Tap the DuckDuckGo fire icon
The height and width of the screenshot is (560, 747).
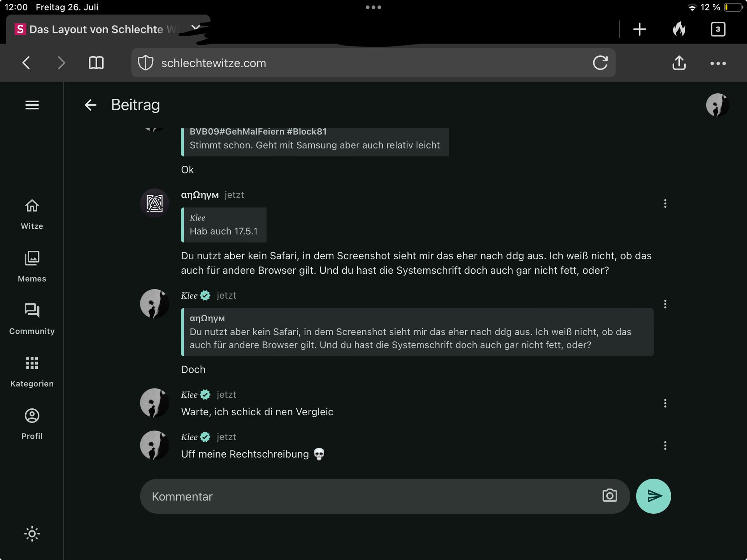679,29
